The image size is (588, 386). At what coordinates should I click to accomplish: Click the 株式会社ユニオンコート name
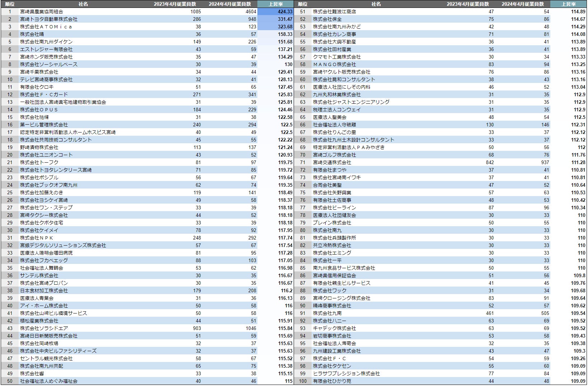46,155
